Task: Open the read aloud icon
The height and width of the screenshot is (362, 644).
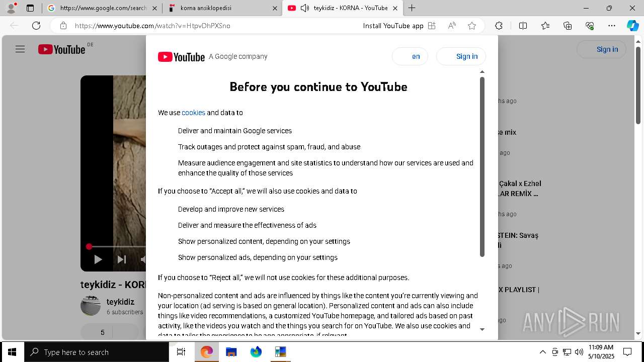Action: tap(452, 26)
